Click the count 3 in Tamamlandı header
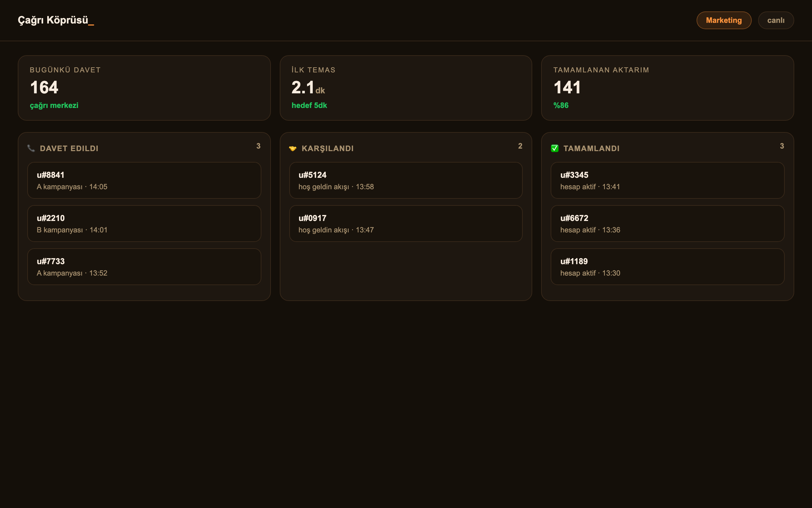 point(782,146)
